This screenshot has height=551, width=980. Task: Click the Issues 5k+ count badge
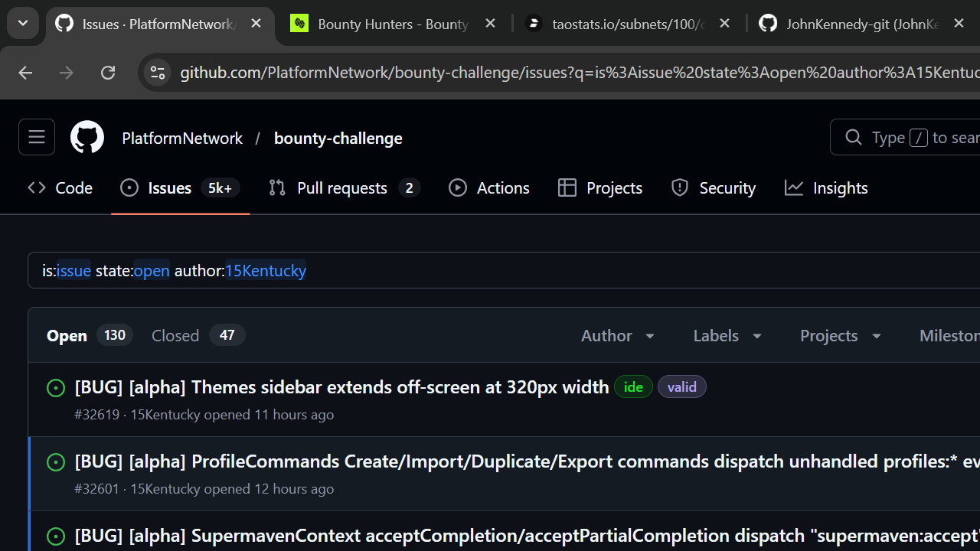coord(220,188)
